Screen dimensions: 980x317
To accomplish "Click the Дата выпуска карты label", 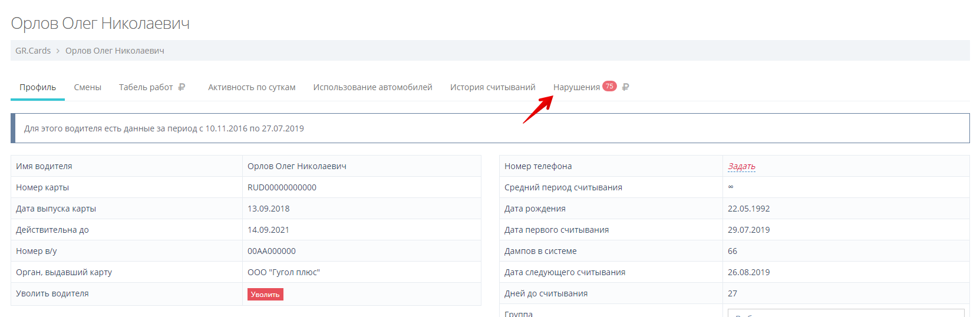I will point(56,209).
